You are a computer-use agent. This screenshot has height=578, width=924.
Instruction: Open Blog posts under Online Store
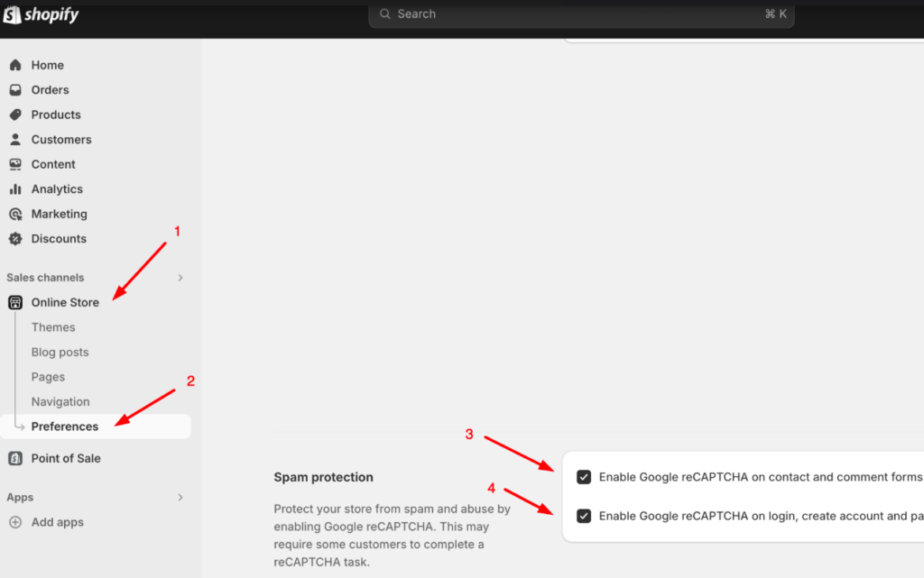[60, 352]
